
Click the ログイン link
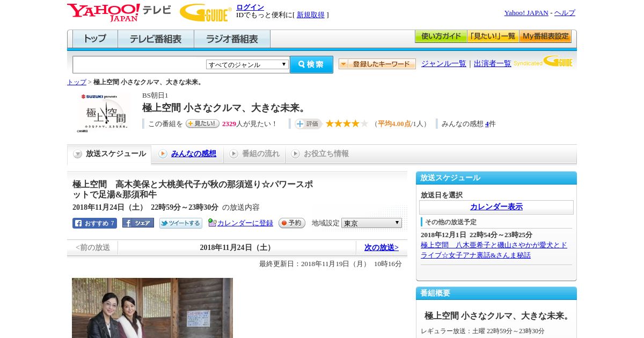(x=250, y=7)
